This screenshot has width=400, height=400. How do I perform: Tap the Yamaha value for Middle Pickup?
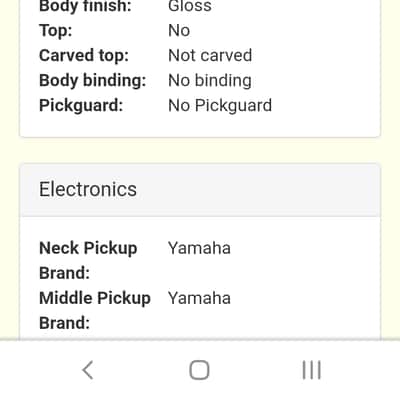199,298
